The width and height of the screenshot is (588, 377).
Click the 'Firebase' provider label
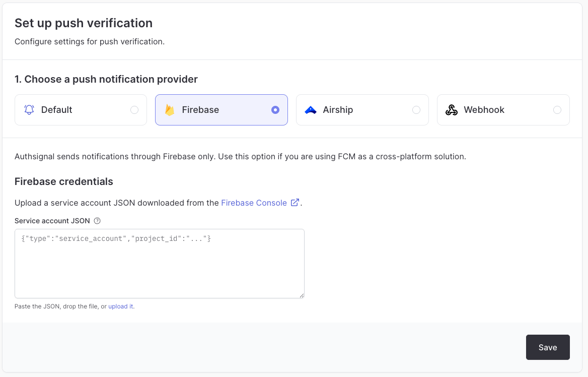[x=201, y=110]
